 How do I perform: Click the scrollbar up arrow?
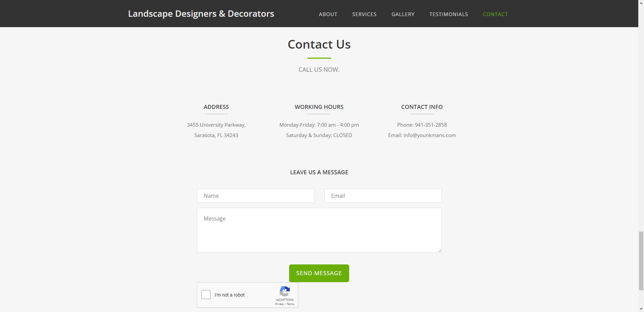641,2
